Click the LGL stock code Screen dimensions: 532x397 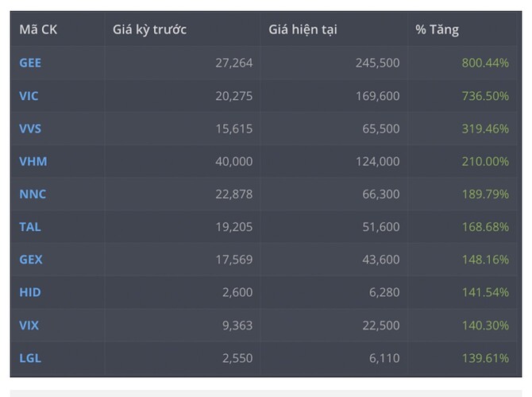(x=29, y=358)
